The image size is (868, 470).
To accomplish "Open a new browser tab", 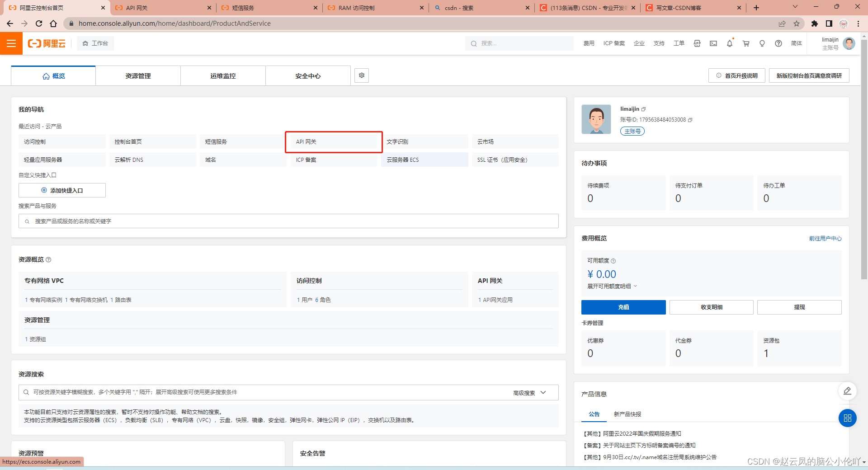I will click(756, 8).
